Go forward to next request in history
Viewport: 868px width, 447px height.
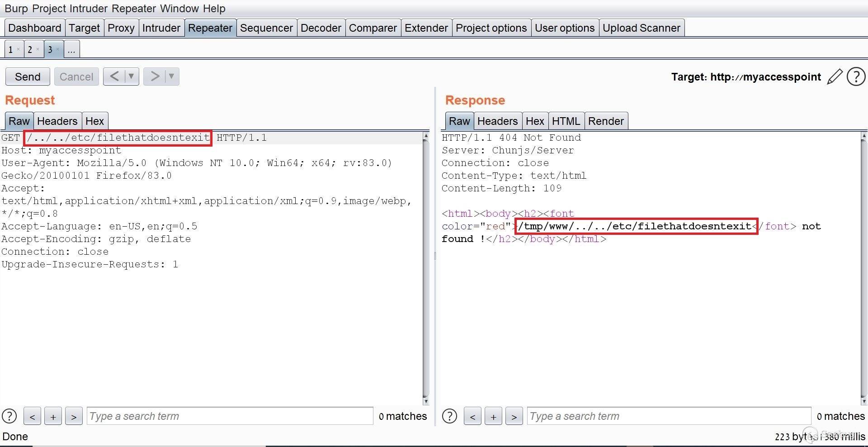pos(155,76)
